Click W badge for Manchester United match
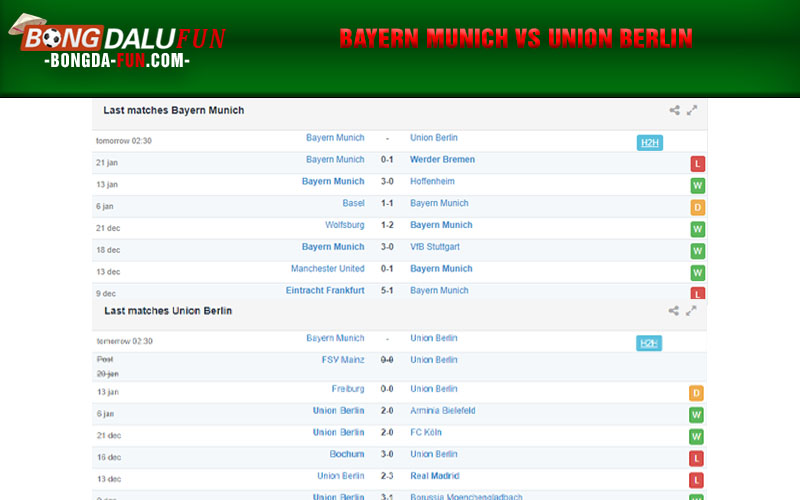This screenshot has height=500, width=800. (697, 273)
